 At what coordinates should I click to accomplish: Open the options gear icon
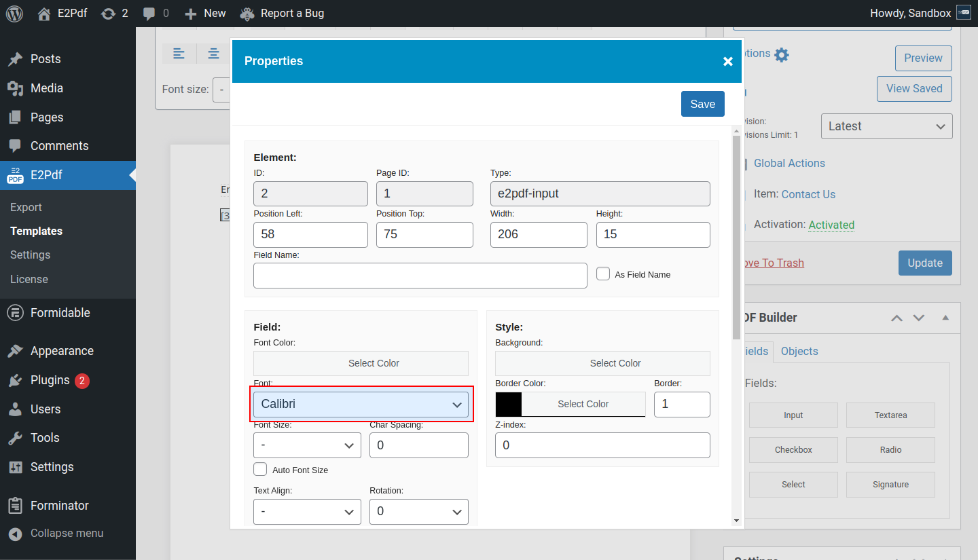tap(782, 55)
